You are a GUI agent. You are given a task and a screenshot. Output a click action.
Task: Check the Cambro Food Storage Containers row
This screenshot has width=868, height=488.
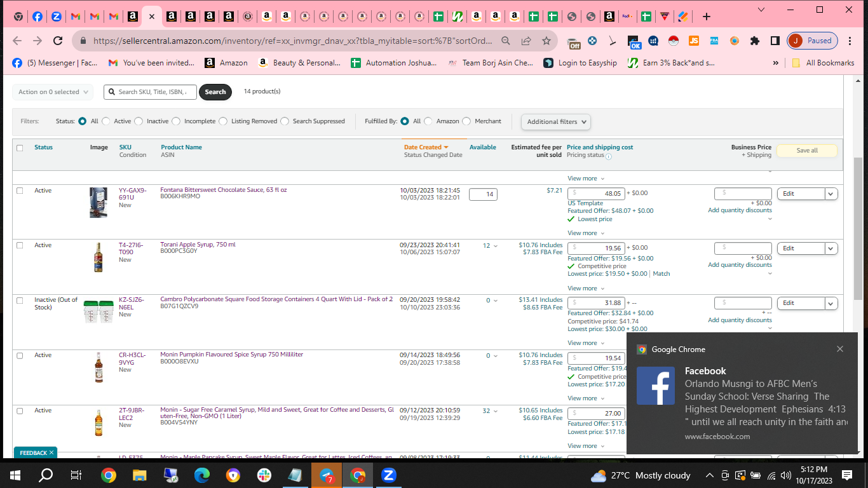20,300
